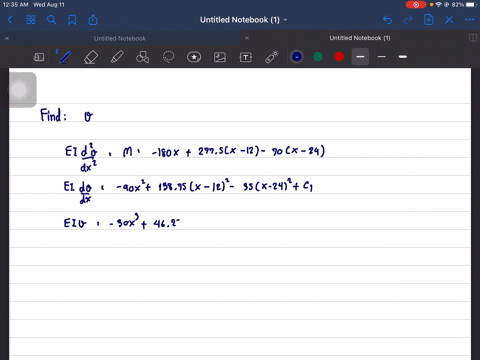Bookmark the current page
This screenshot has width=480, height=360.
[x=72, y=20]
